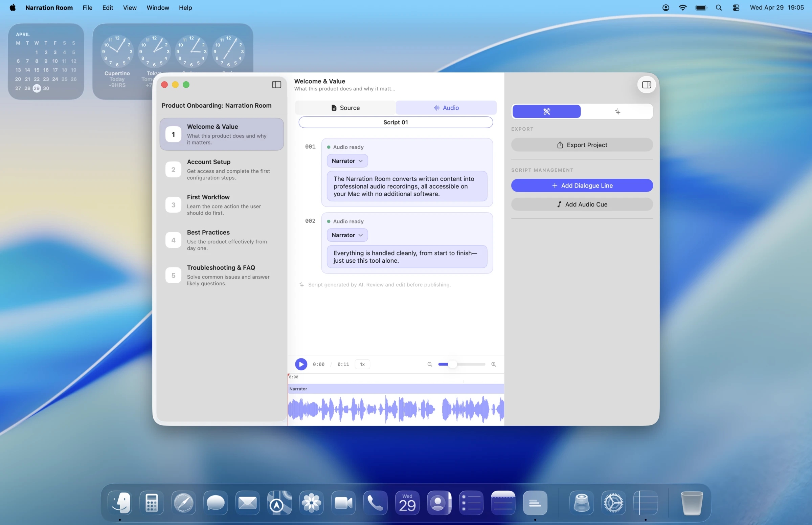Click April 29 in calendar widget

coord(37,88)
